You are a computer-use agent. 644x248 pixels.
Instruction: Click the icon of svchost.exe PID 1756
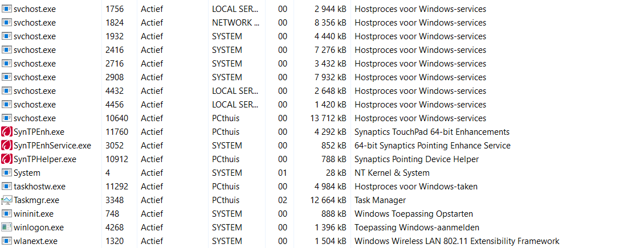pyautogui.click(x=7, y=9)
